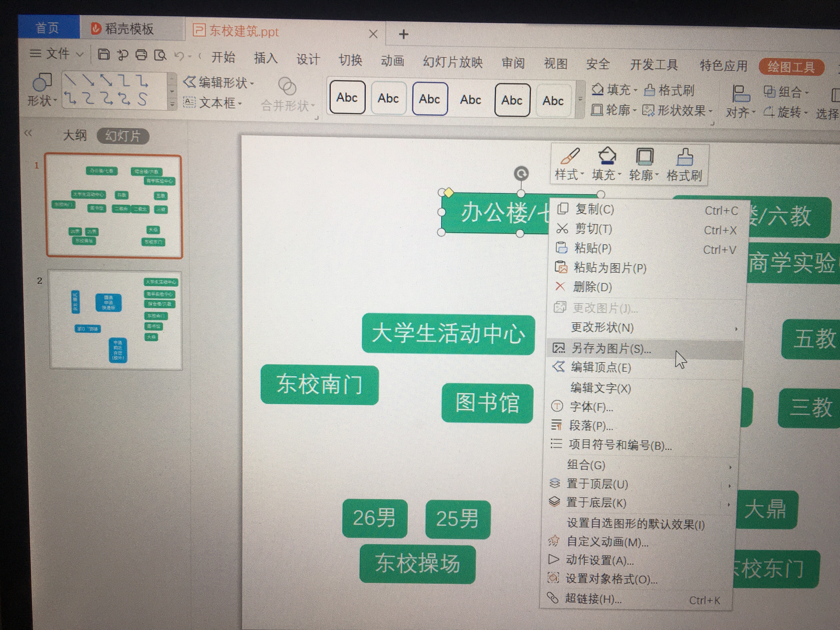Select the fifth Abc dark-outline style

coord(512,100)
